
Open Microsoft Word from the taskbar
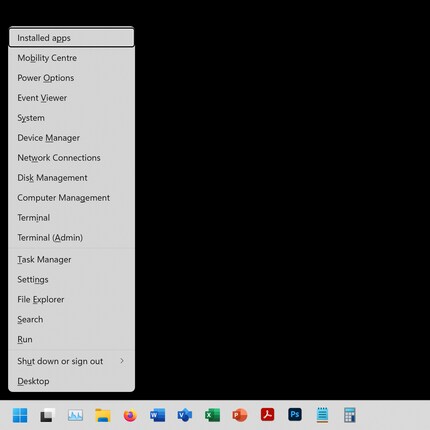pos(157,415)
